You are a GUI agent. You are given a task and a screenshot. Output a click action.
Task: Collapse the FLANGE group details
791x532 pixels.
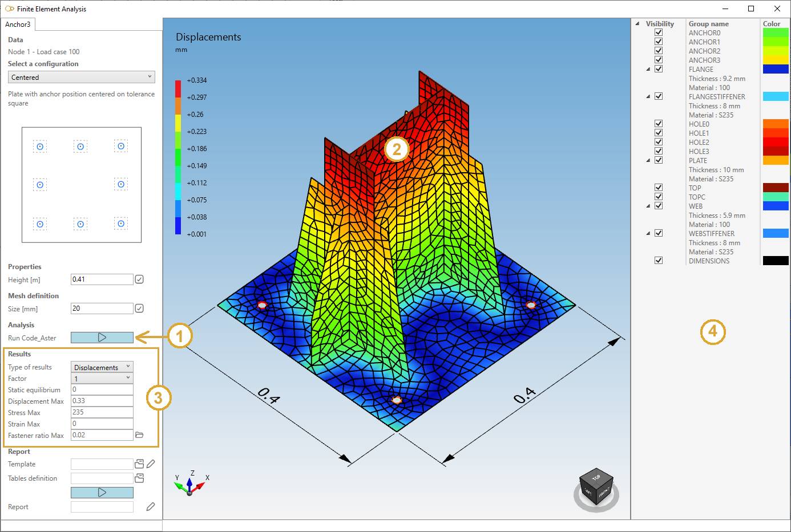pos(648,70)
